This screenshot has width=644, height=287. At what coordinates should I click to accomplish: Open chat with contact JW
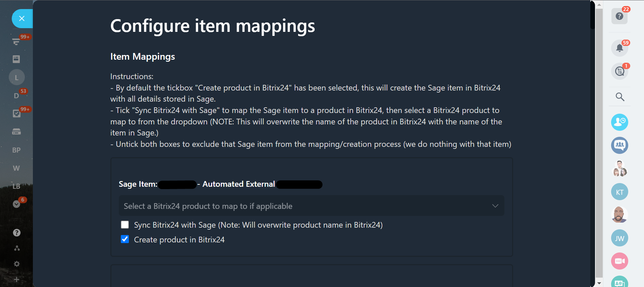pyautogui.click(x=620, y=238)
